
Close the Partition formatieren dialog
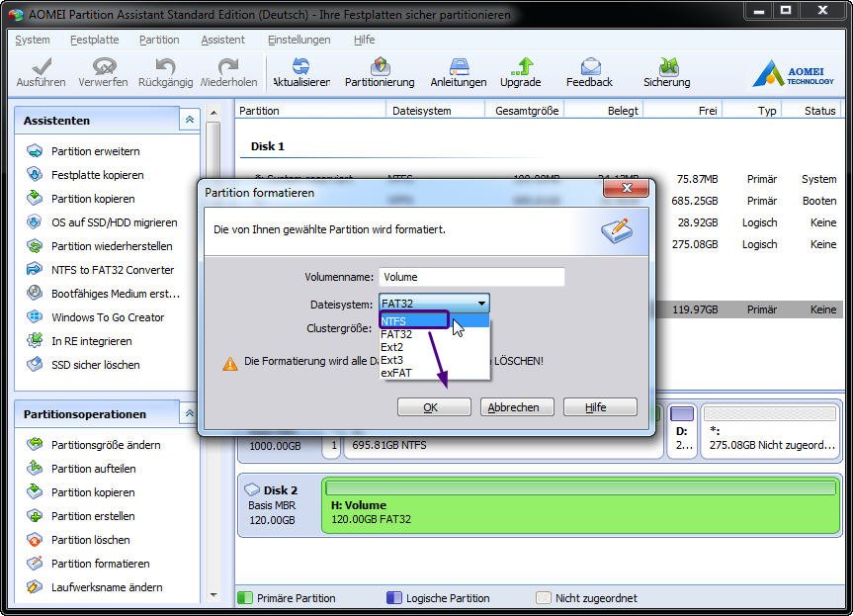pos(626,188)
